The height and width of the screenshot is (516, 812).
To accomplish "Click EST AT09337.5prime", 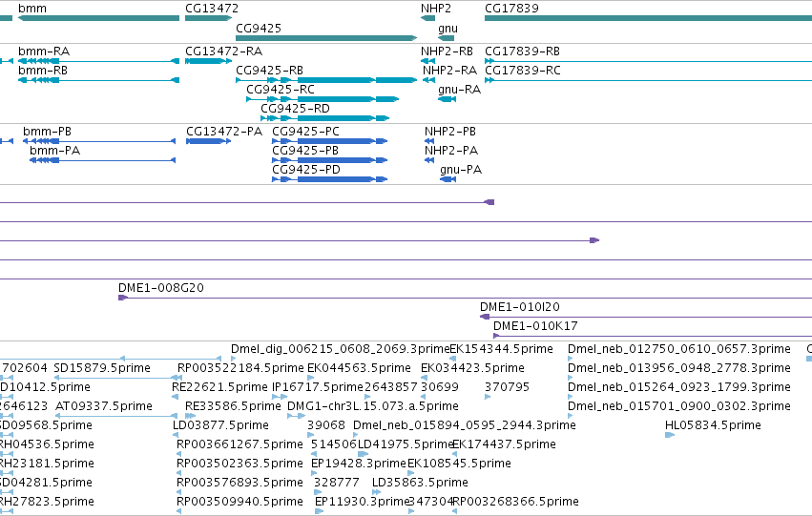I will tap(104, 406).
